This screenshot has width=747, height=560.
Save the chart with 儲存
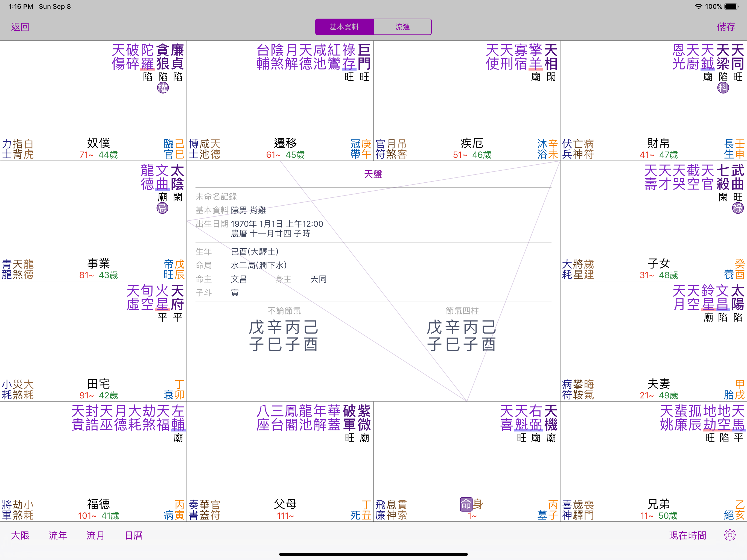click(x=726, y=27)
